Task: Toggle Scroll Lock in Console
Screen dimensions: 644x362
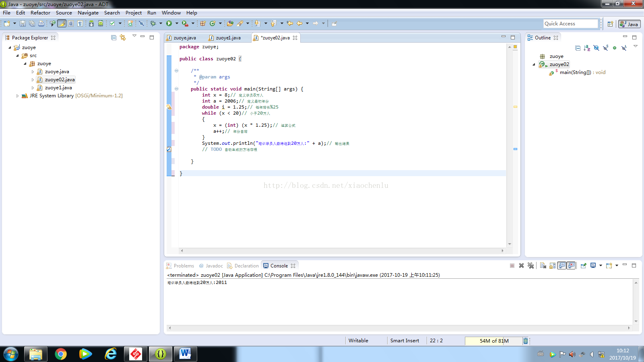Action: pyautogui.click(x=552, y=265)
